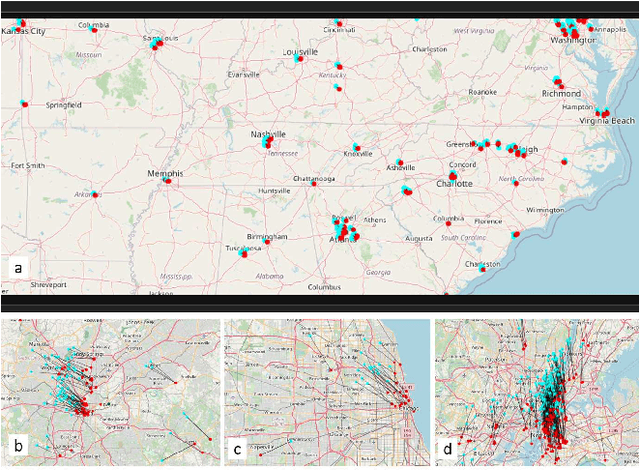This screenshot has height=470, width=640.
Task: Select the marker cluster at Charlotte
Action: point(453,176)
